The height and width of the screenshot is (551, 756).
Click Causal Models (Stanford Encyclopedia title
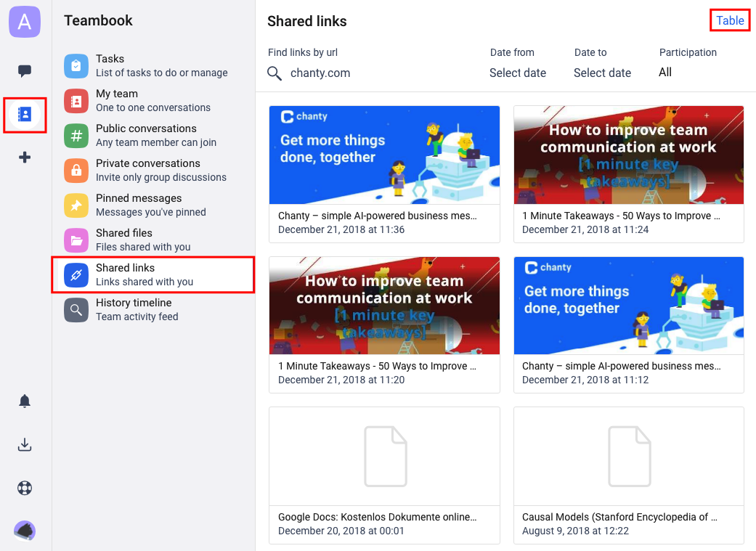click(619, 518)
